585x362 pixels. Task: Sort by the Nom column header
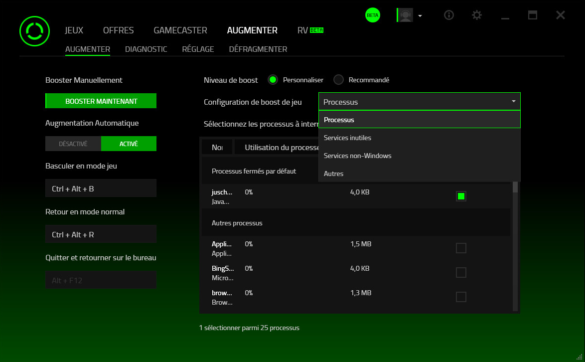pos(217,147)
